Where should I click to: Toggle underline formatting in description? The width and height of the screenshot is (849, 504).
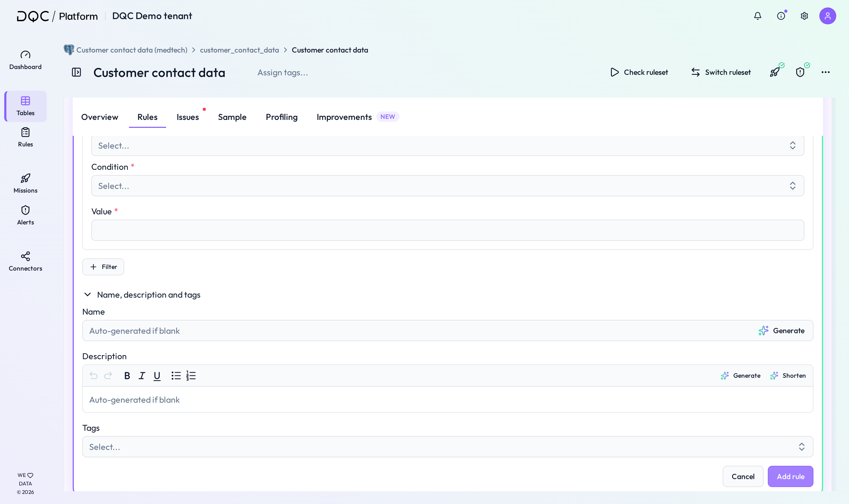coord(157,376)
